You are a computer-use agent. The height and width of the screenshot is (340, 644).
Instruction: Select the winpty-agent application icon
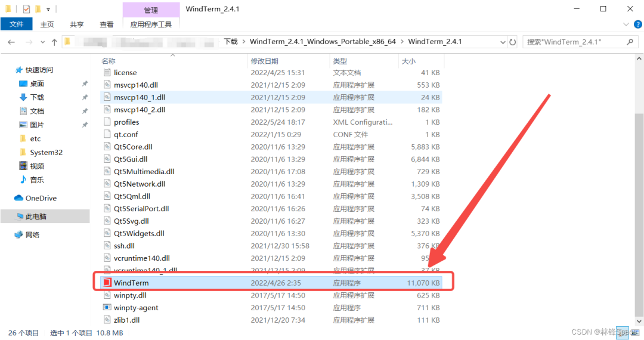[107, 308]
